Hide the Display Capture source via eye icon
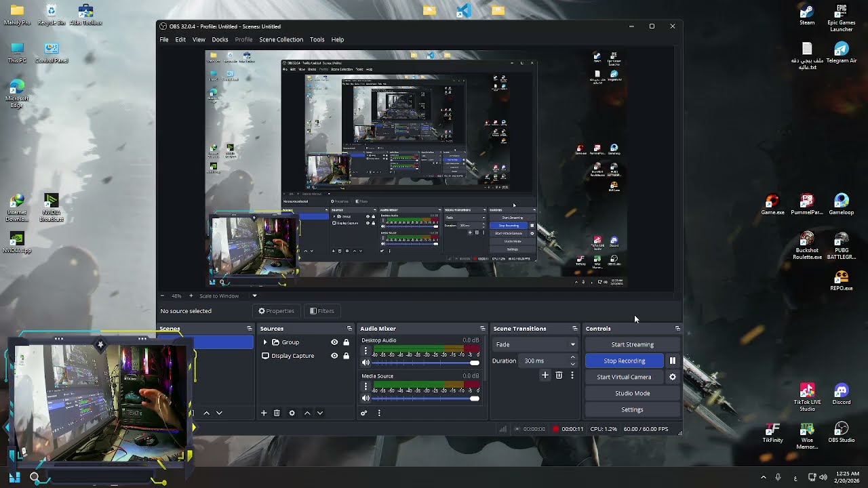The height and width of the screenshot is (488, 868). pyautogui.click(x=334, y=356)
